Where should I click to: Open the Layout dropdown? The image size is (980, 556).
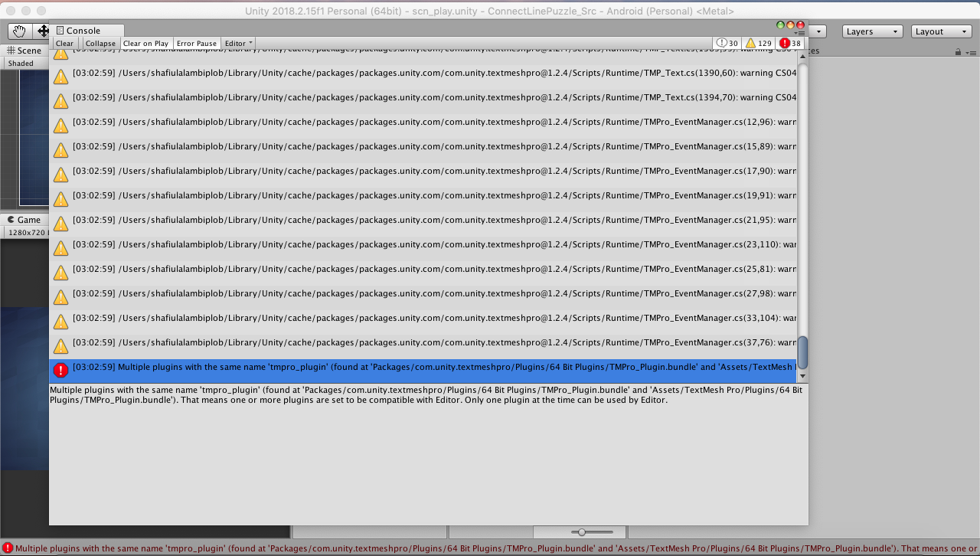tap(941, 31)
